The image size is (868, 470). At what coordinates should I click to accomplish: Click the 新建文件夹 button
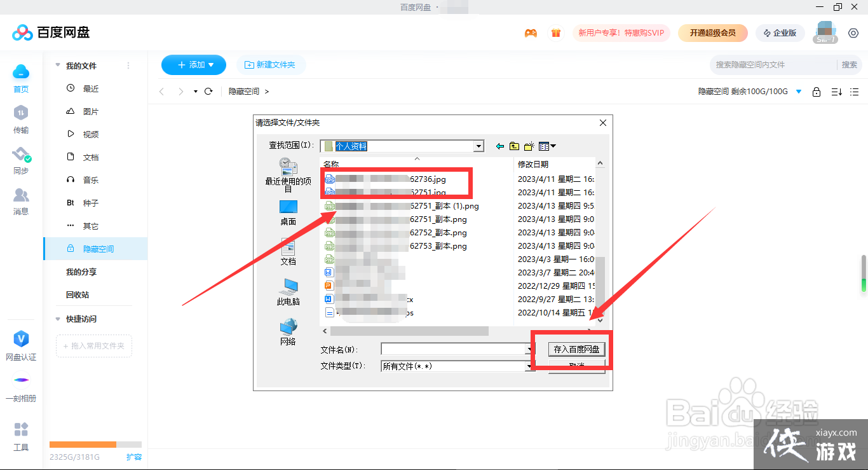click(x=271, y=65)
